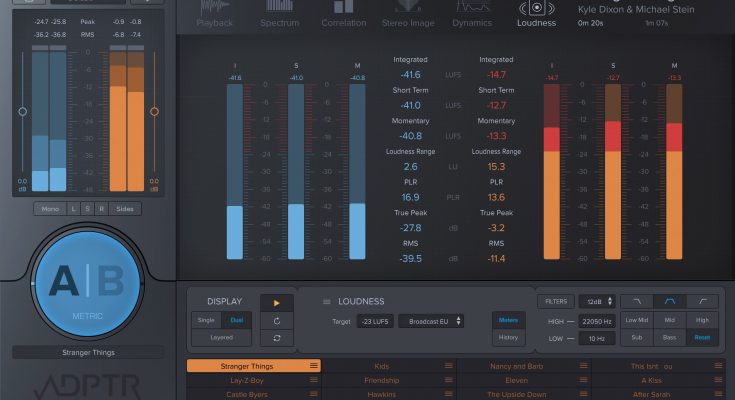Image resolution: width=735 pixels, height=400 pixels.
Task: Click the History view button
Action: tap(506, 338)
